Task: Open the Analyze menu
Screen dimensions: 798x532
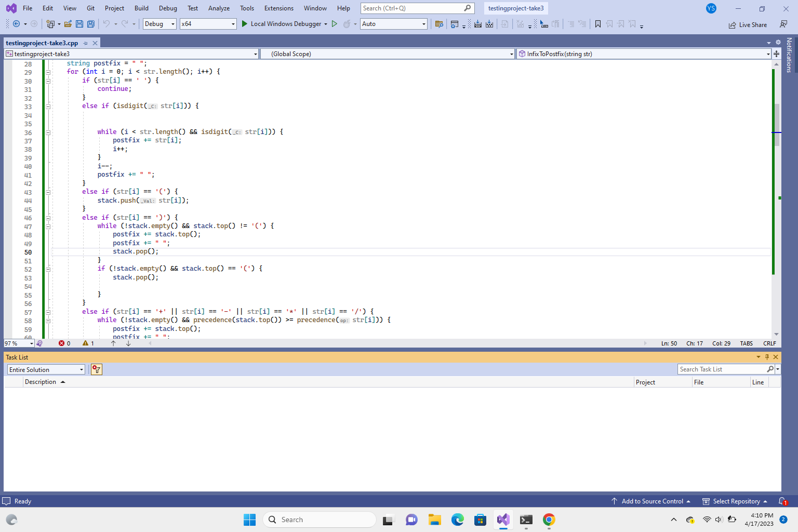Action: [x=219, y=8]
